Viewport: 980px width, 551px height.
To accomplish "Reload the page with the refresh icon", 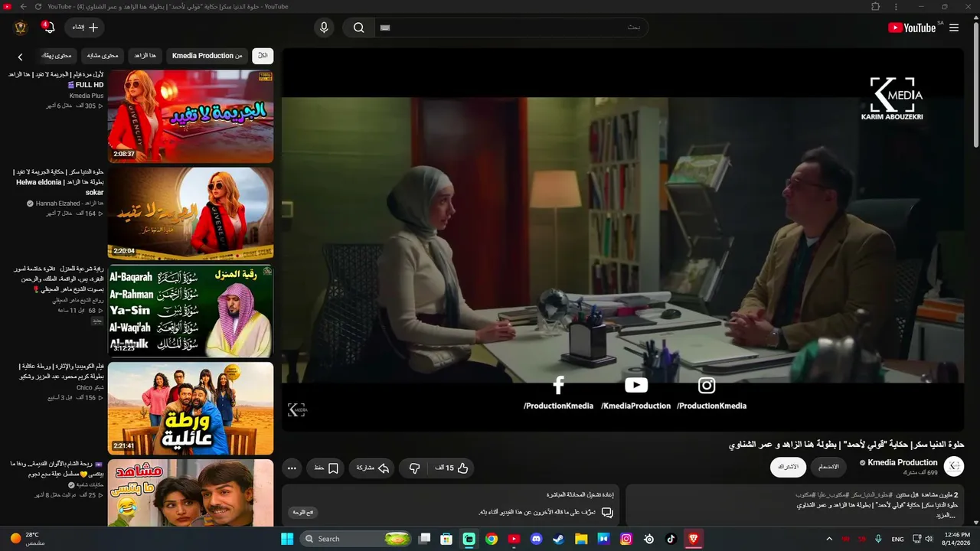I will pos(38,6).
